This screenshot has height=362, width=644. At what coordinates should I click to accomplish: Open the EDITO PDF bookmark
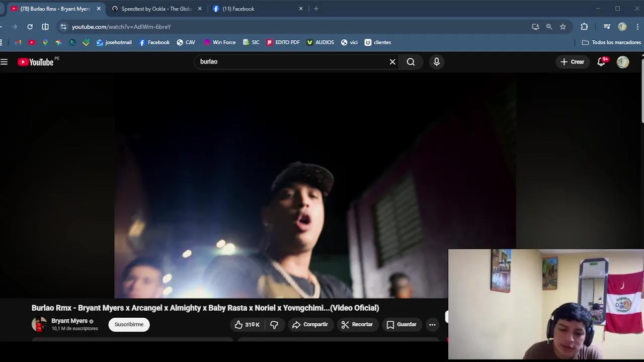click(x=283, y=42)
